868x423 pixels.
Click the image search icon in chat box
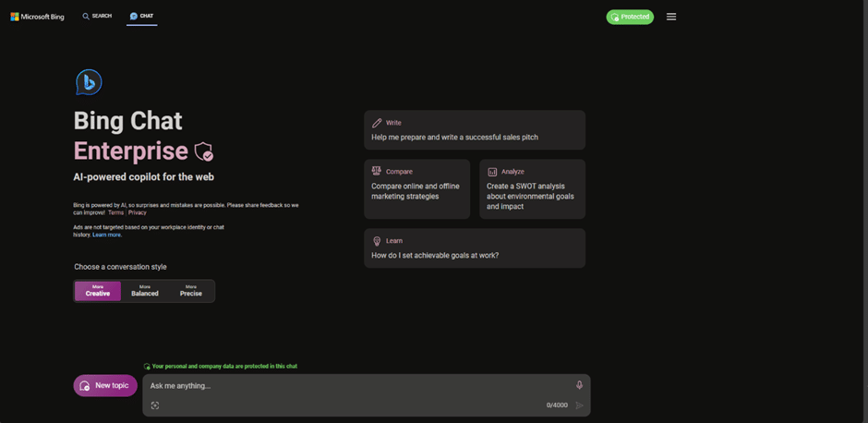155,405
